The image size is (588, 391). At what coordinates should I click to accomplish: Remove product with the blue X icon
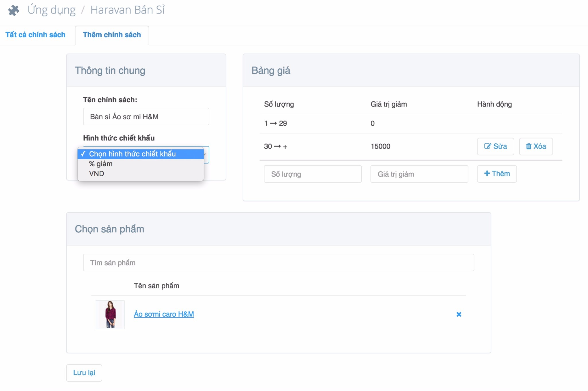click(x=459, y=314)
